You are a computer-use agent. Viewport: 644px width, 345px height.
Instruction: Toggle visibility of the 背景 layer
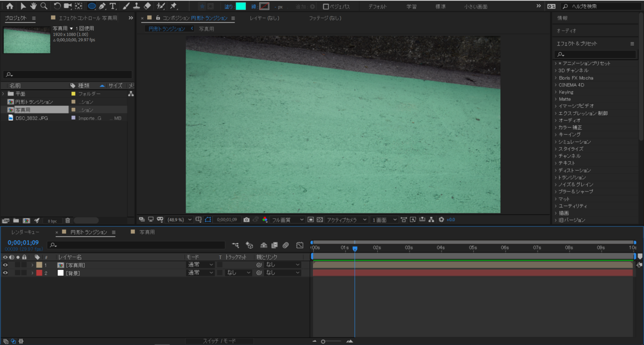(5, 273)
